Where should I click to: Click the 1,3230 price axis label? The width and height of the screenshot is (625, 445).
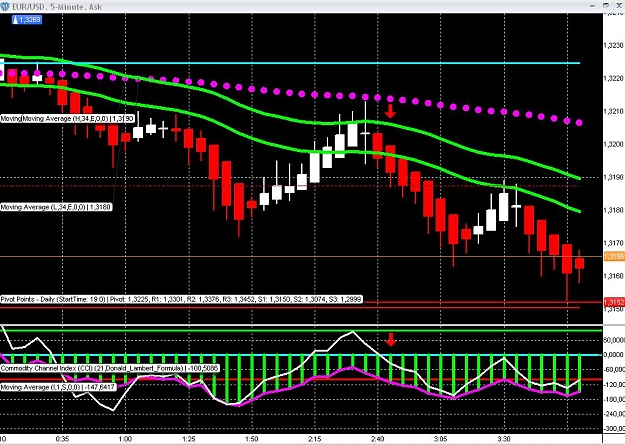[614, 45]
